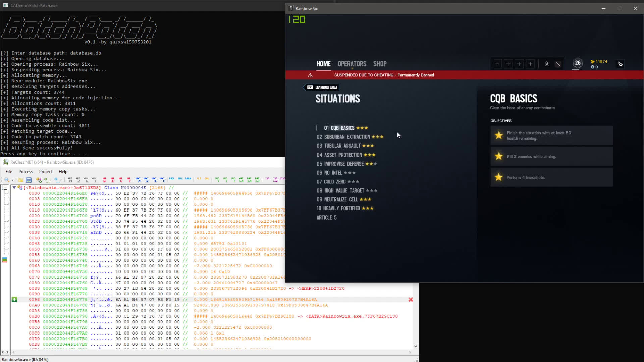Open dropdown arrow beside green add-bytes icon

51,180
